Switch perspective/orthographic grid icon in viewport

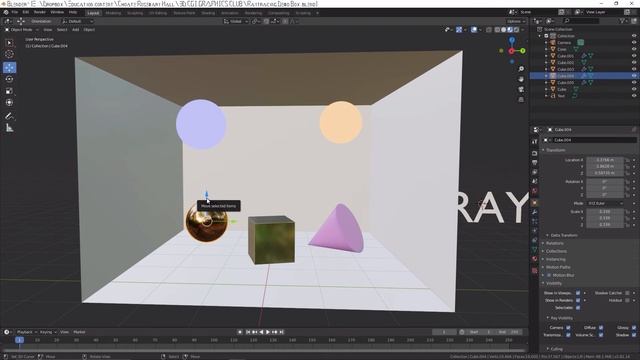click(521, 100)
